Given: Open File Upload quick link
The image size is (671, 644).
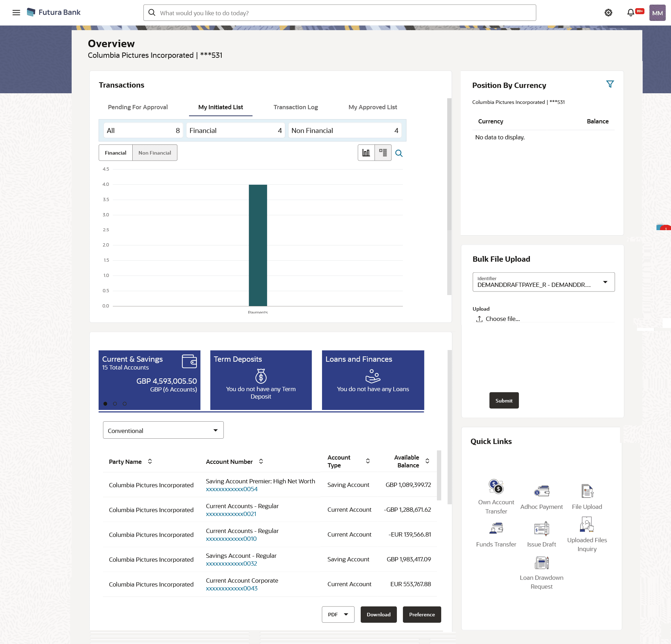Looking at the screenshot, I should pos(587,497).
